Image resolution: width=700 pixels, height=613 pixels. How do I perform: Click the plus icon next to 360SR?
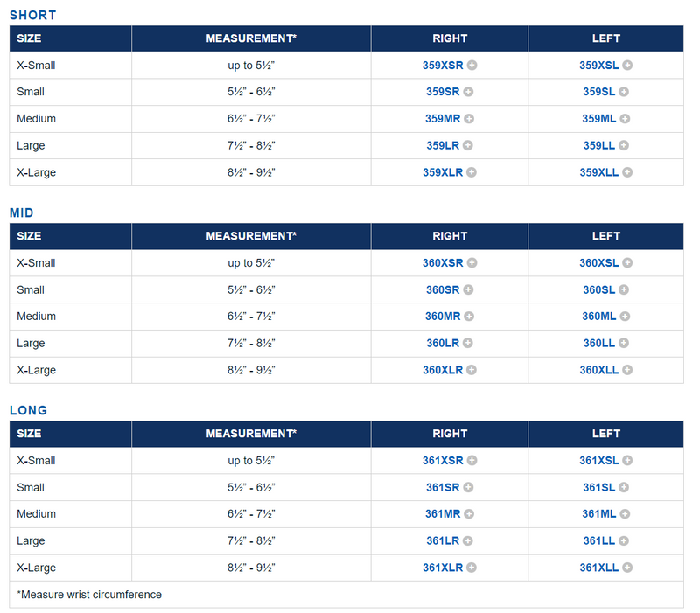(x=468, y=289)
